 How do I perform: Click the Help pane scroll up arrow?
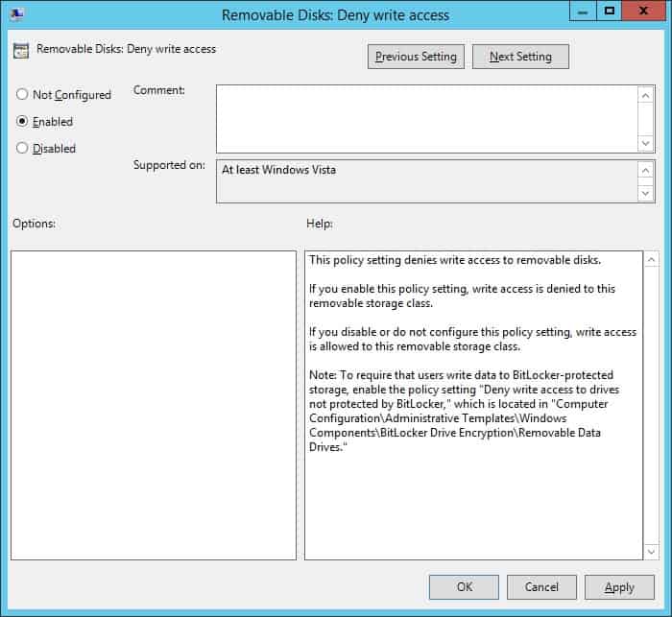point(651,261)
